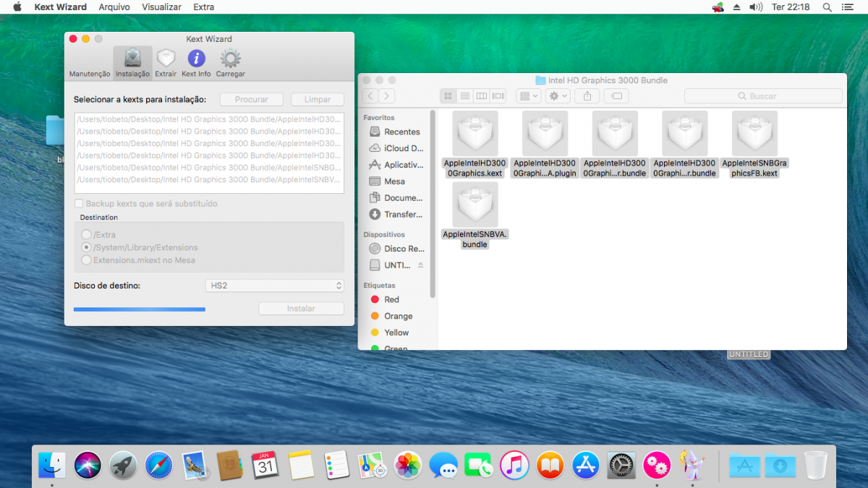Viewport: 868px width, 488px height.
Task: Select the /Extra destination radio button
Action: coord(87,235)
